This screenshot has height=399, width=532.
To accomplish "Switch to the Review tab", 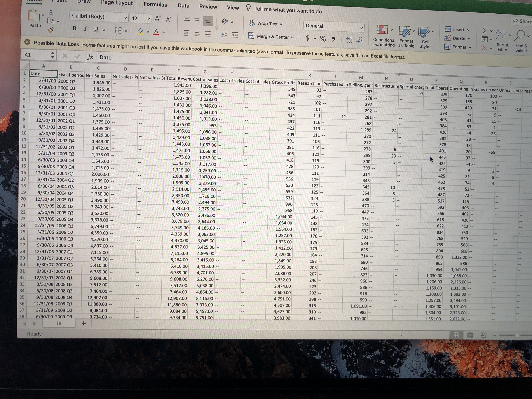I will point(208,7).
